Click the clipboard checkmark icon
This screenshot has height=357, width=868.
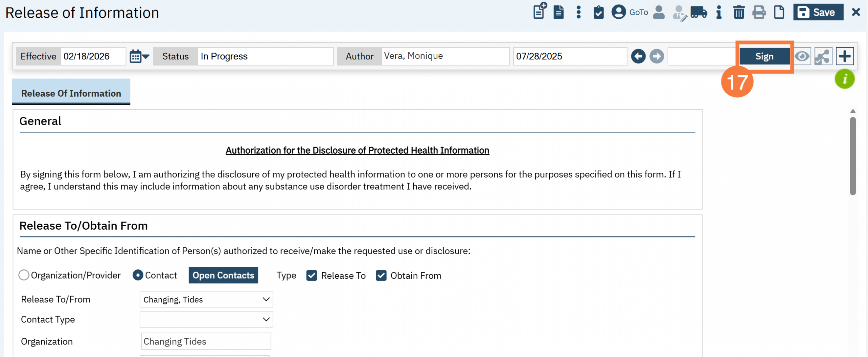(x=598, y=13)
